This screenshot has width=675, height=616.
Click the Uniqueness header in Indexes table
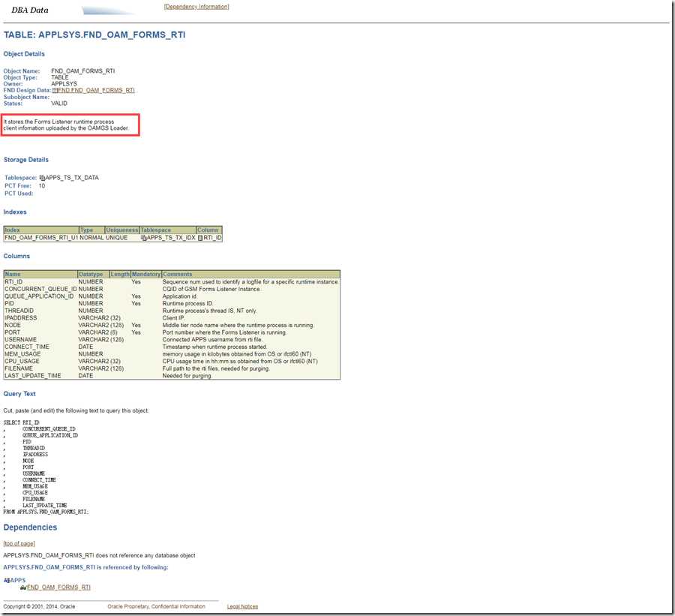pos(122,230)
